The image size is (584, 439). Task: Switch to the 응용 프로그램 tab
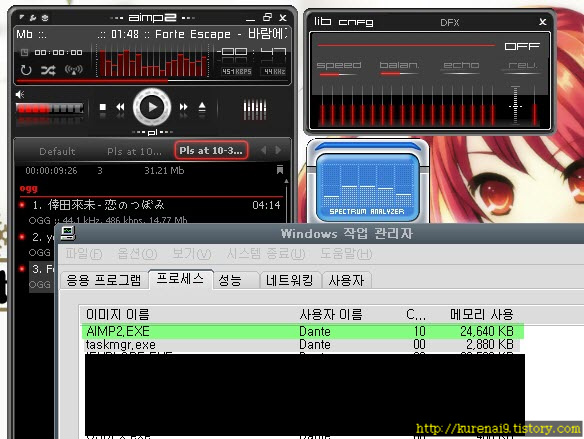pyautogui.click(x=104, y=280)
